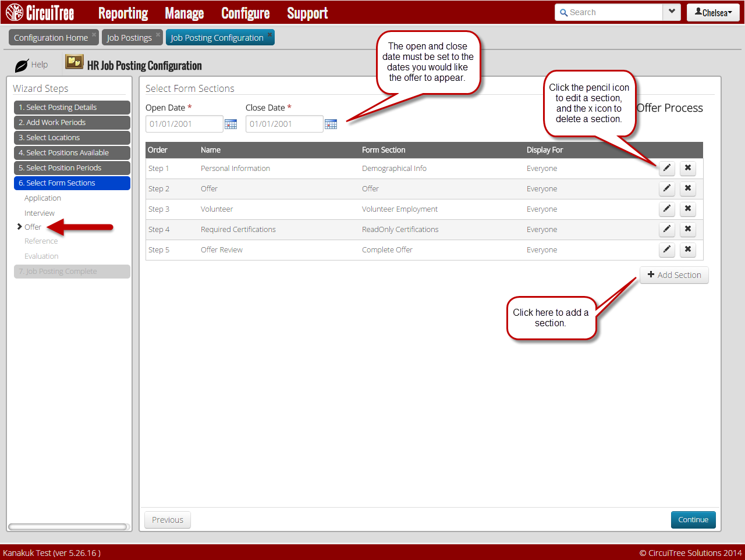Click the Add Section button
This screenshot has width=745, height=560.
(x=674, y=275)
